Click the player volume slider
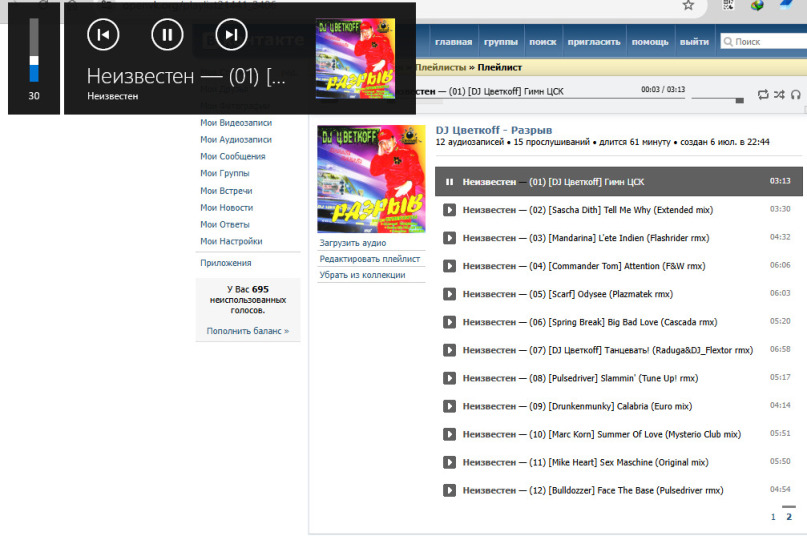 717,99
